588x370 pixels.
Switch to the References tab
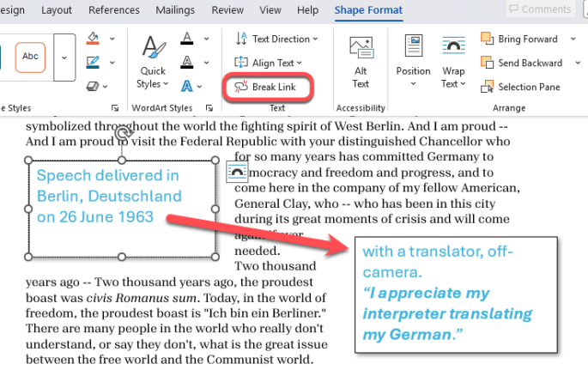coord(113,10)
